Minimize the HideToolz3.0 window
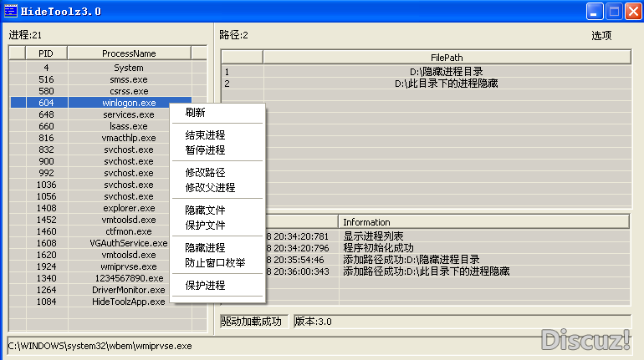644x360 pixels. tap(595, 12)
